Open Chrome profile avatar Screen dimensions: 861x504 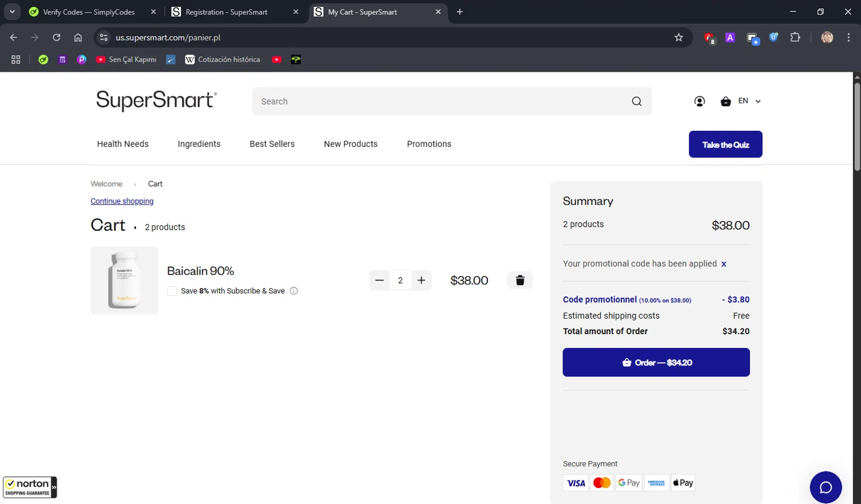[827, 37]
